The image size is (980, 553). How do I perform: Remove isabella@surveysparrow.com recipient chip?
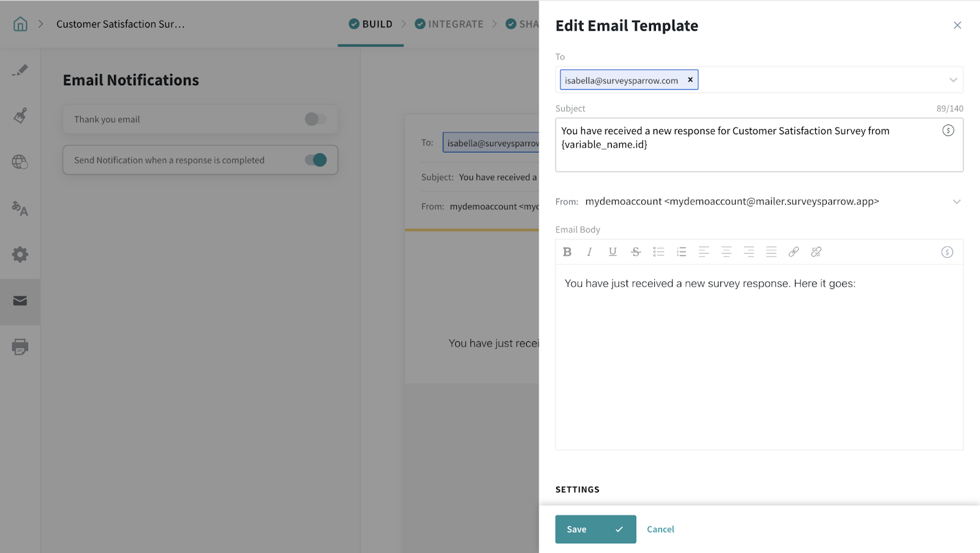click(690, 80)
